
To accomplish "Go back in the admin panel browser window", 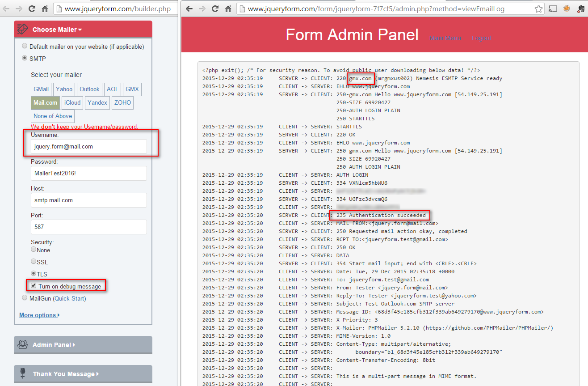I will coord(189,8).
